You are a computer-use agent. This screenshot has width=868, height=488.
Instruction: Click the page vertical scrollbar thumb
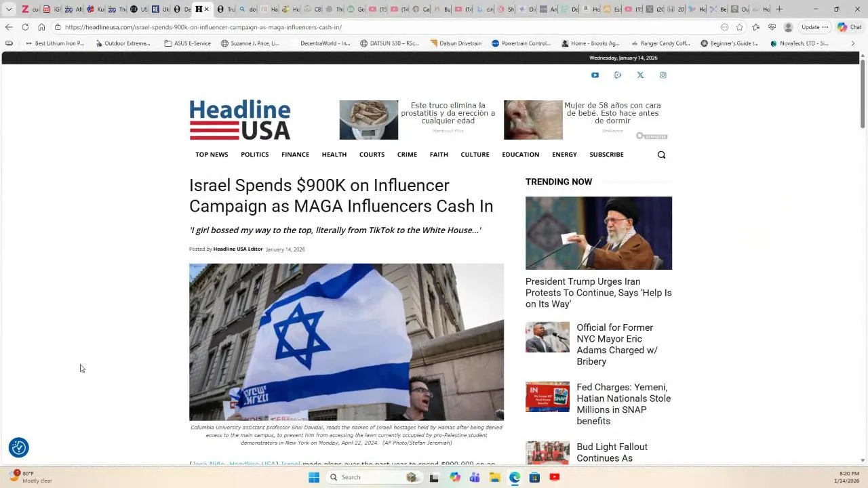(863, 94)
